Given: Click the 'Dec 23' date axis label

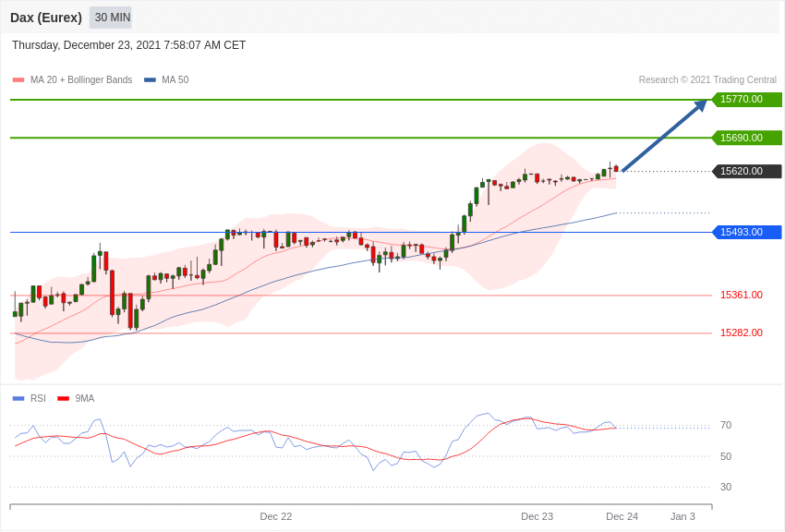Looking at the screenshot, I should 537,516.
